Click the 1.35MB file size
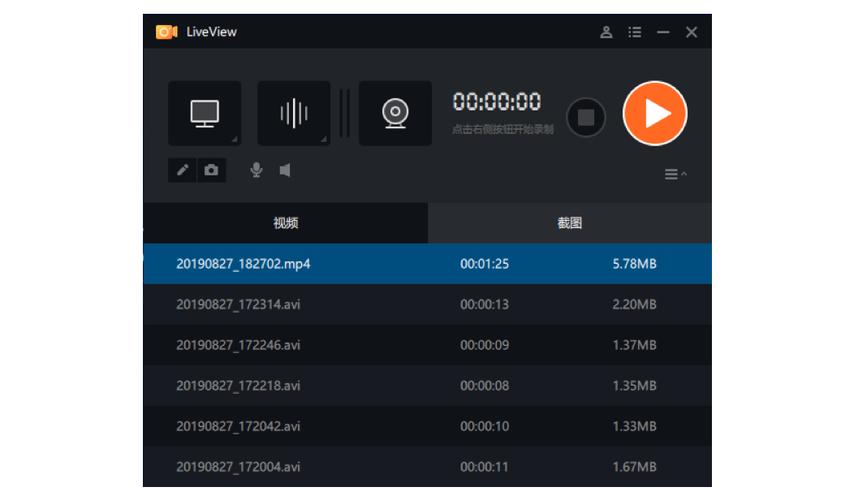The image size is (854, 500). coord(634,386)
